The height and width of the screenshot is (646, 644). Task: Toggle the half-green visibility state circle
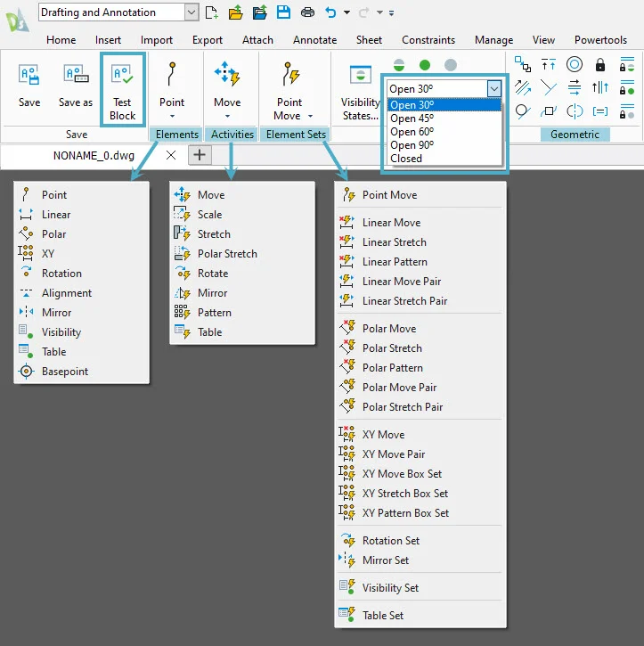[x=399, y=65]
